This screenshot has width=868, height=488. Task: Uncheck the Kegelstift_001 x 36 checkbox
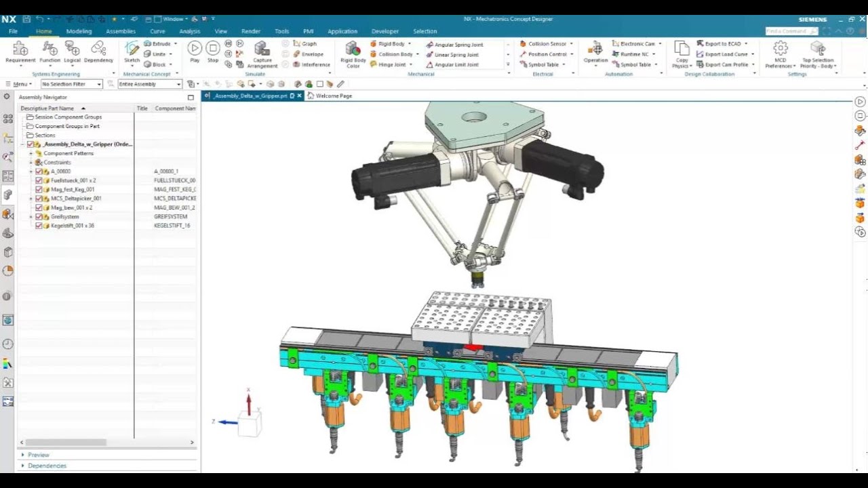39,226
